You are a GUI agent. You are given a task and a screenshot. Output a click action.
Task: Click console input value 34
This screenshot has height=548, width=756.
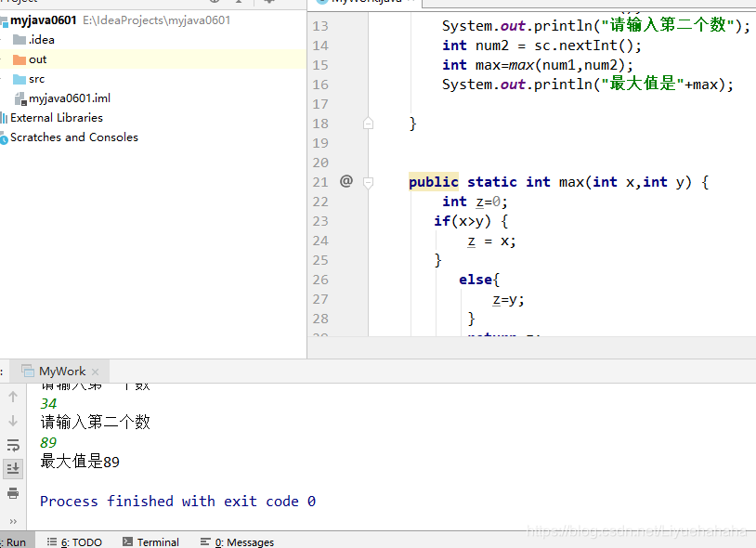pyautogui.click(x=48, y=403)
